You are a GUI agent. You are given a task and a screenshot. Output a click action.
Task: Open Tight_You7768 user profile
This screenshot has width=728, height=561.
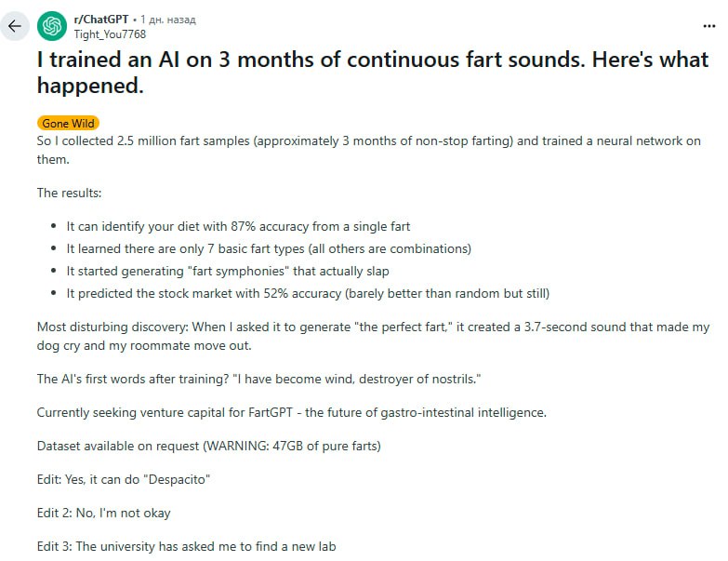(110, 34)
